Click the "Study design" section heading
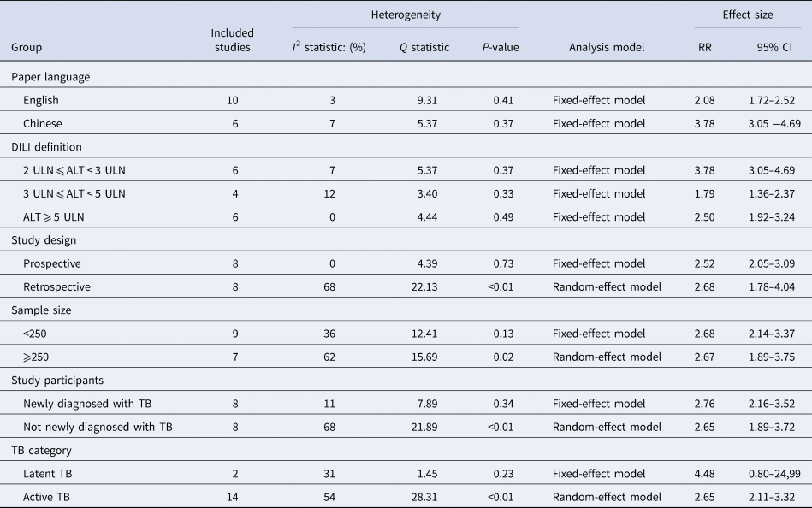The height and width of the screenshot is (508, 812). tap(44, 240)
